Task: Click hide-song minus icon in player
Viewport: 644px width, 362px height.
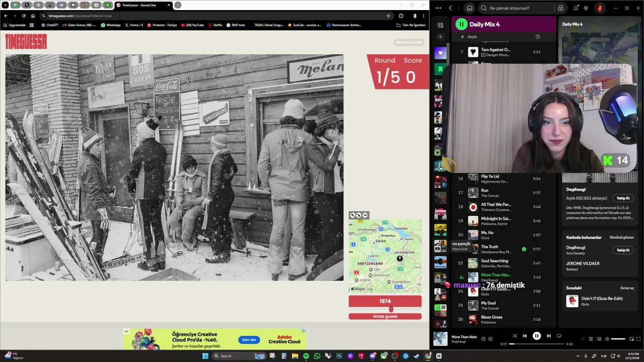Action: (x=484, y=339)
